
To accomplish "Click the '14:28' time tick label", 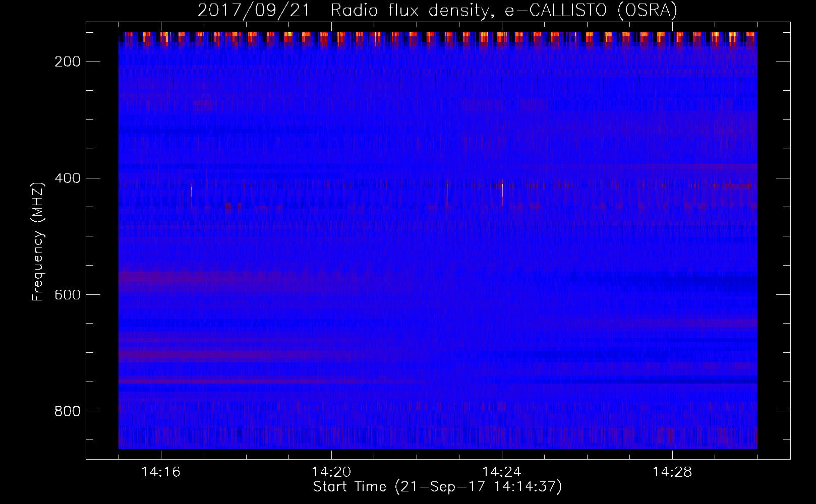I will tap(672, 472).
